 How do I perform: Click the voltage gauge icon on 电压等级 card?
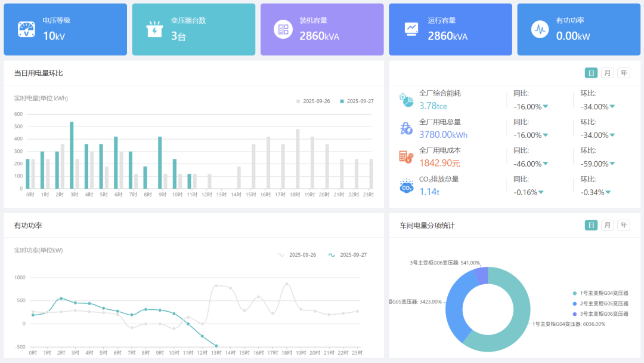(x=26, y=29)
